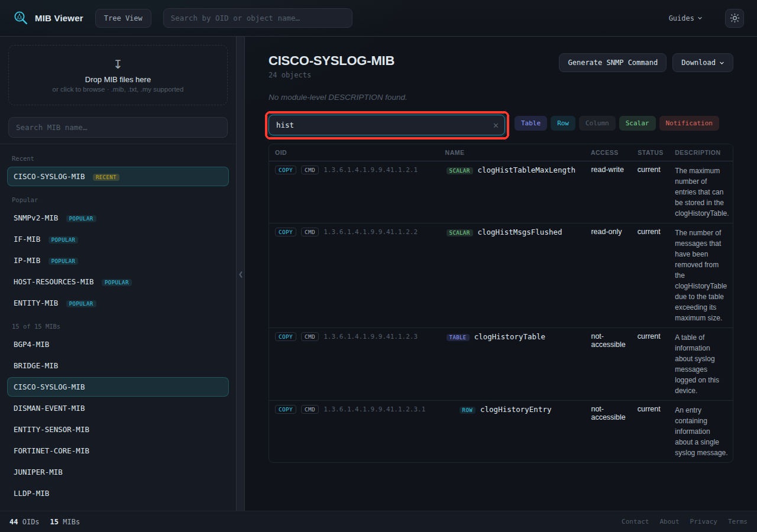Select LLDP-MIB in the list
757x532 pixels.
tap(118, 494)
